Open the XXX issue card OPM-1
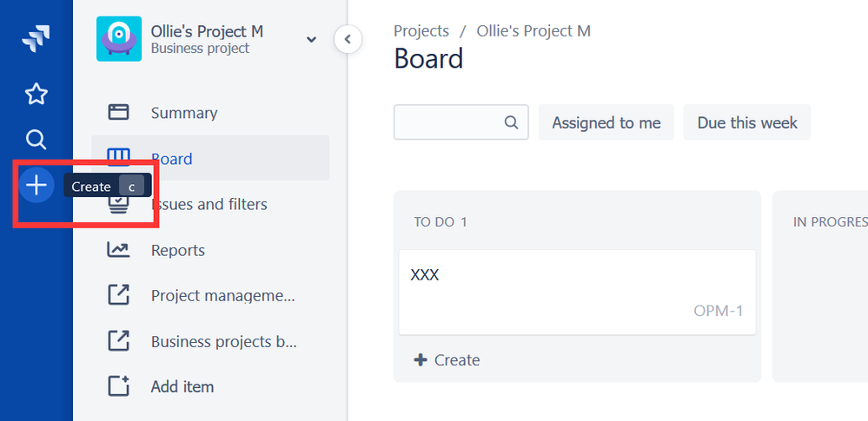Image resolution: width=868 pixels, height=421 pixels. 578,293
